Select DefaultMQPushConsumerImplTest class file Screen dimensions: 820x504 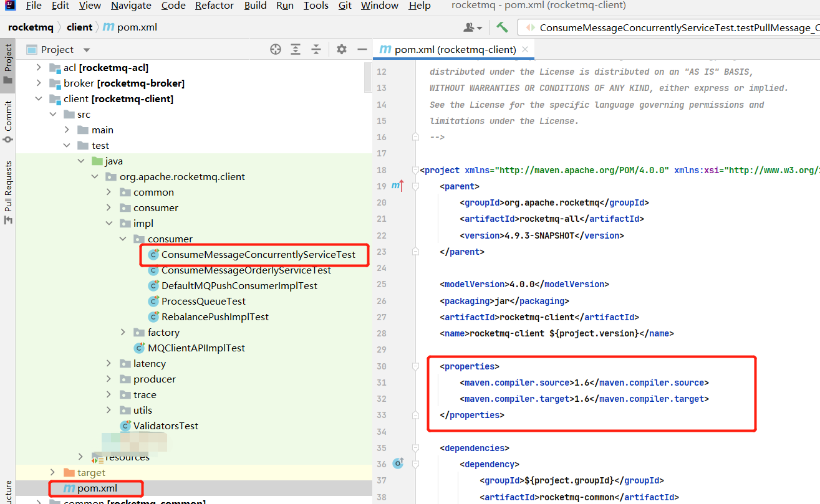tap(233, 285)
